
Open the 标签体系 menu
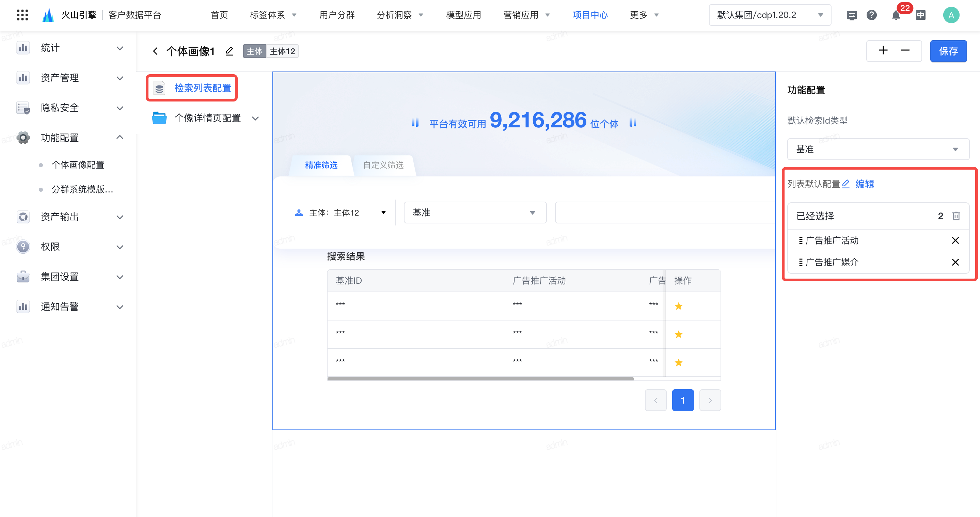(x=273, y=15)
